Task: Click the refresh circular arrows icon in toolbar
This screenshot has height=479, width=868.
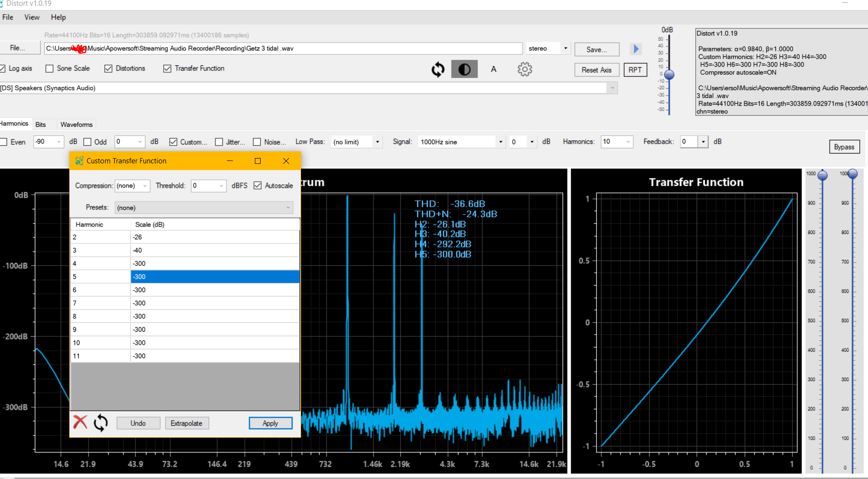Action: [438, 69]
